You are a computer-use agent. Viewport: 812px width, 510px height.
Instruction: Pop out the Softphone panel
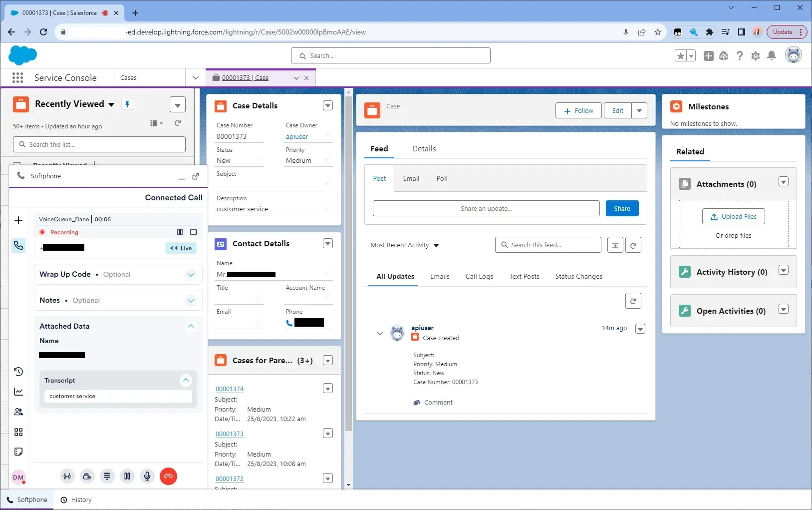coord(196,176)
